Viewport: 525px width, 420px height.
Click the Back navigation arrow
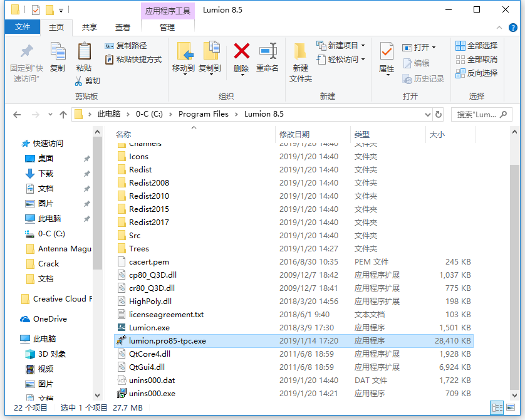click(x=17, y=115)
